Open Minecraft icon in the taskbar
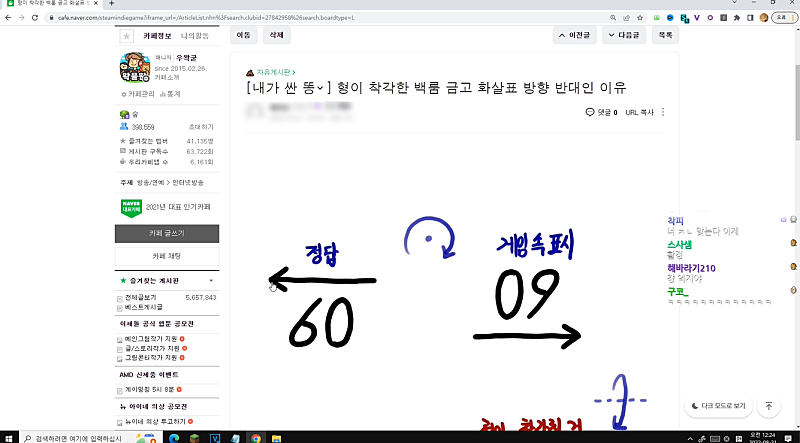 (x=195, y=438)
